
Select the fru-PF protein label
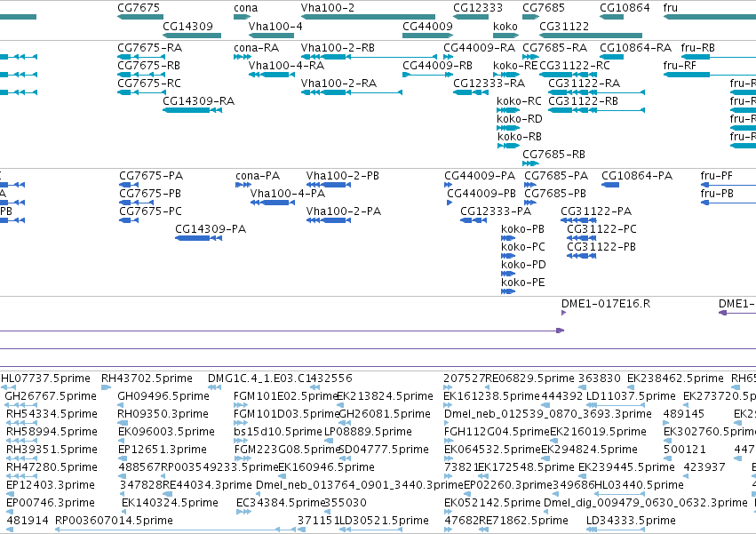coord(716,176)
